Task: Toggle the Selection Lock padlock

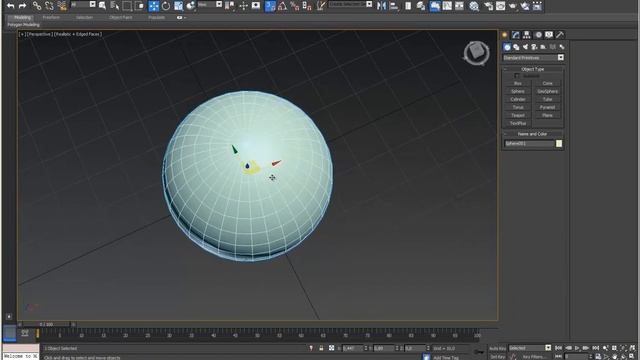Action: coord(321,348)
